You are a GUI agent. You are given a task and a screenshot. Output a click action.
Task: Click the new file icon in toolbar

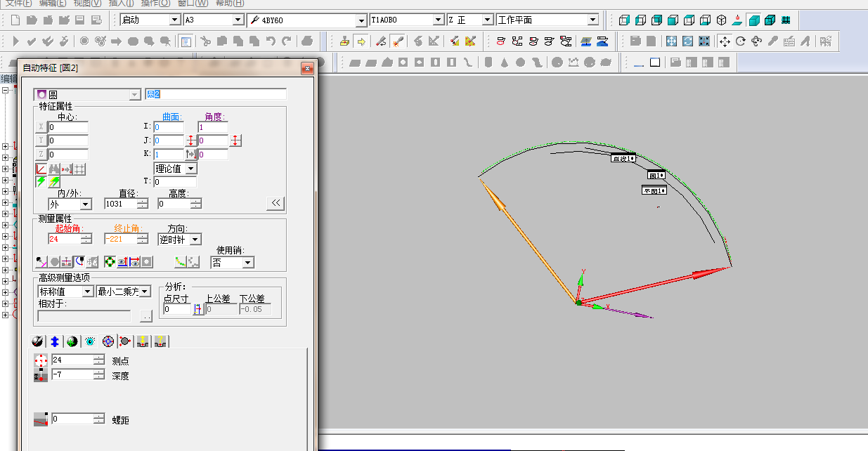pyautogui.click(x=15, y=20)
